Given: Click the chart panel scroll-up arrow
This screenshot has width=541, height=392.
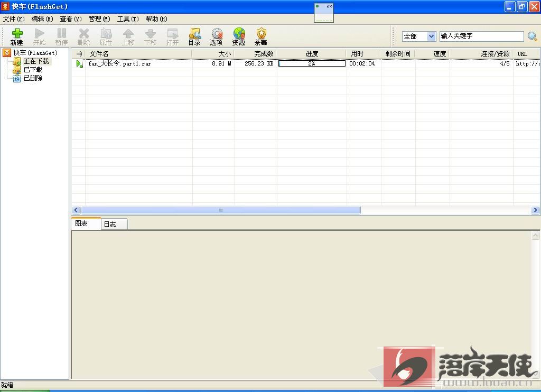Looking at the screenshot, I should pyautogui.click(x=535, y=236).
